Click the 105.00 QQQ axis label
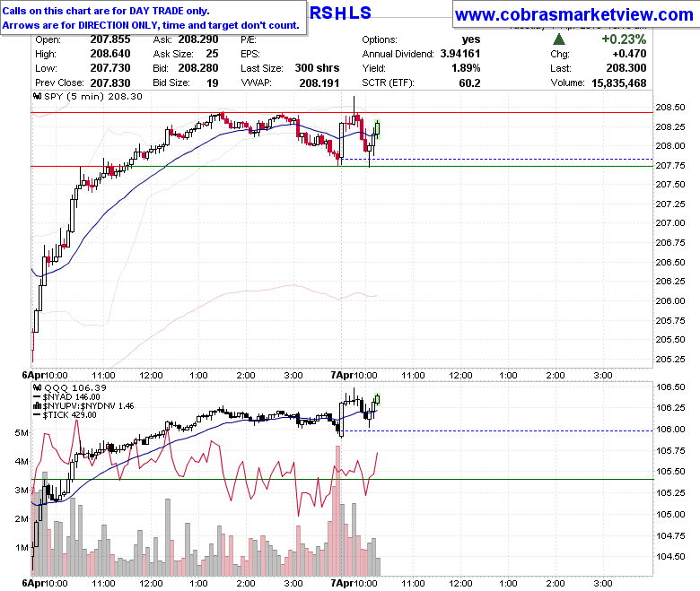 pos(670,515)
